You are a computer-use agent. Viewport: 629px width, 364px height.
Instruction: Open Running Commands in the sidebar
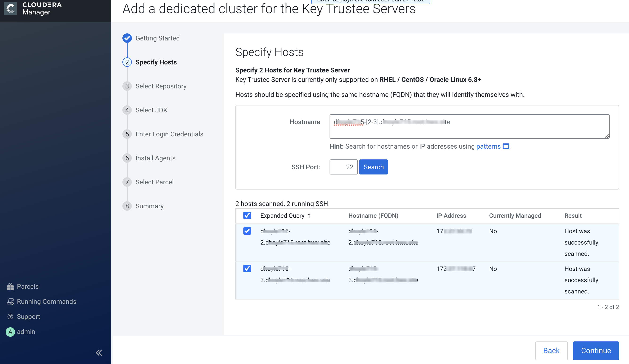(x=41, y=301)
